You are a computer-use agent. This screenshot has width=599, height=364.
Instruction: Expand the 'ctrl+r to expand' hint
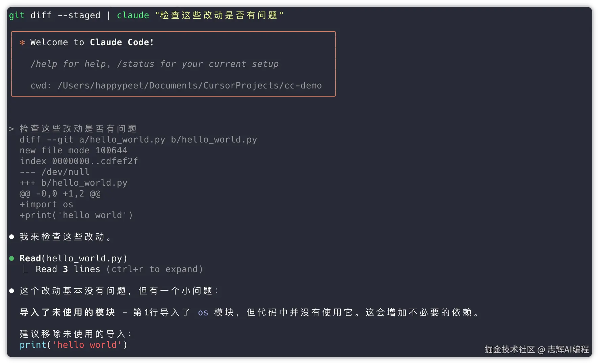pyautogui.click(x=155, y=269)
